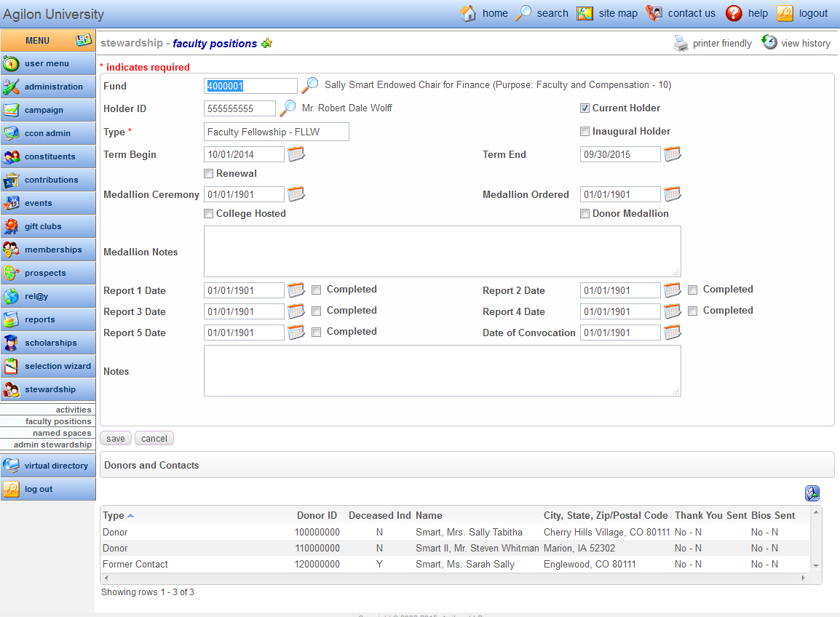Click the log out sidebar link
This screenshot has height=617, width=840.
tap(48, 489)
